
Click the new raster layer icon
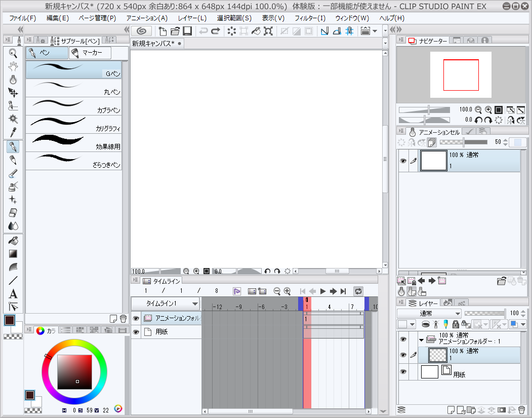(450, 410)
